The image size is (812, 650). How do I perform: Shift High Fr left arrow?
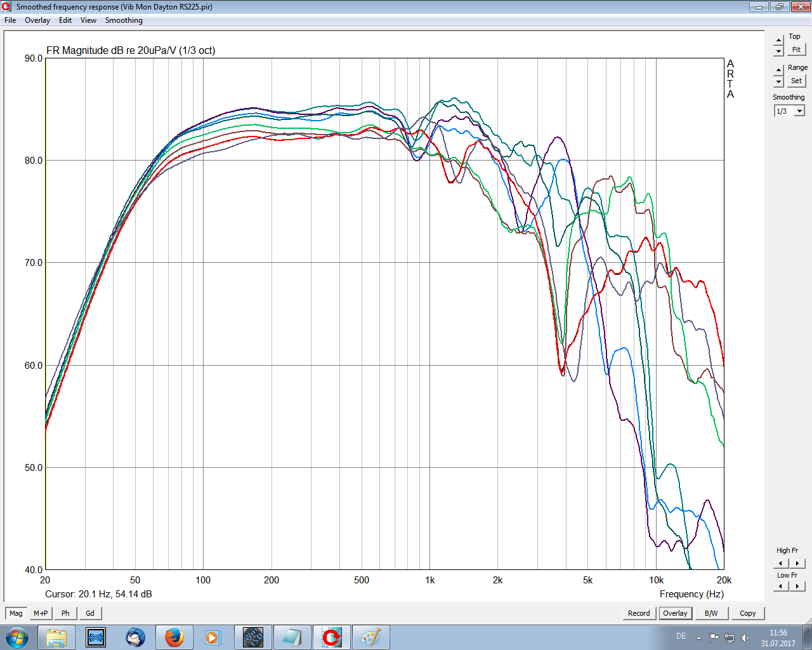pos(781,563)
